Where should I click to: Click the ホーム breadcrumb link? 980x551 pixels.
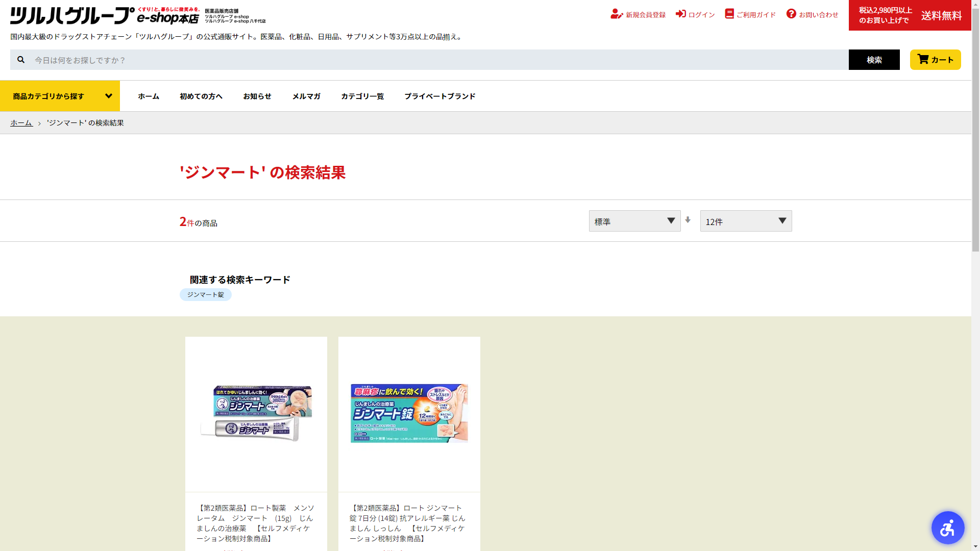pos(21,123)
